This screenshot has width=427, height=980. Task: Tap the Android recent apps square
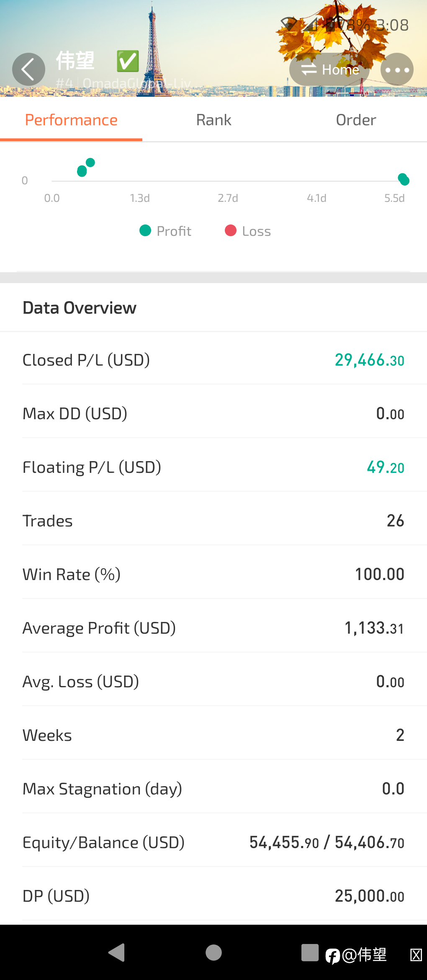[310, 952]
